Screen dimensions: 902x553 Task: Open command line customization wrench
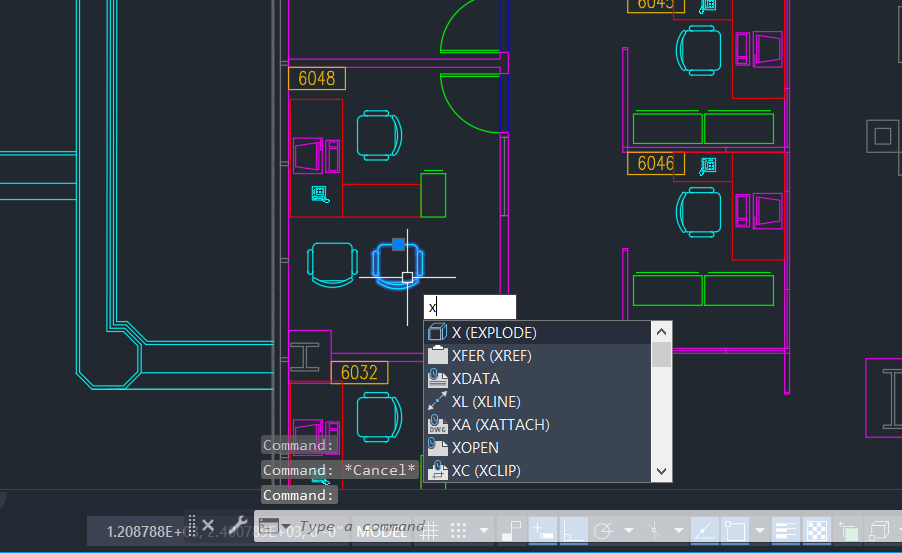point(238,526)
